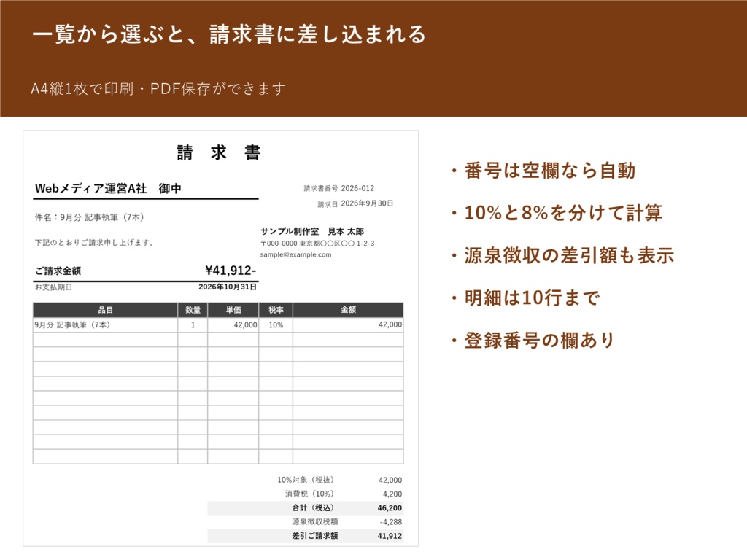Click the subject line 件名:9月分 記事執筆(7本)
The width and height of the screenshot is (747, 560).
[89, 217]
